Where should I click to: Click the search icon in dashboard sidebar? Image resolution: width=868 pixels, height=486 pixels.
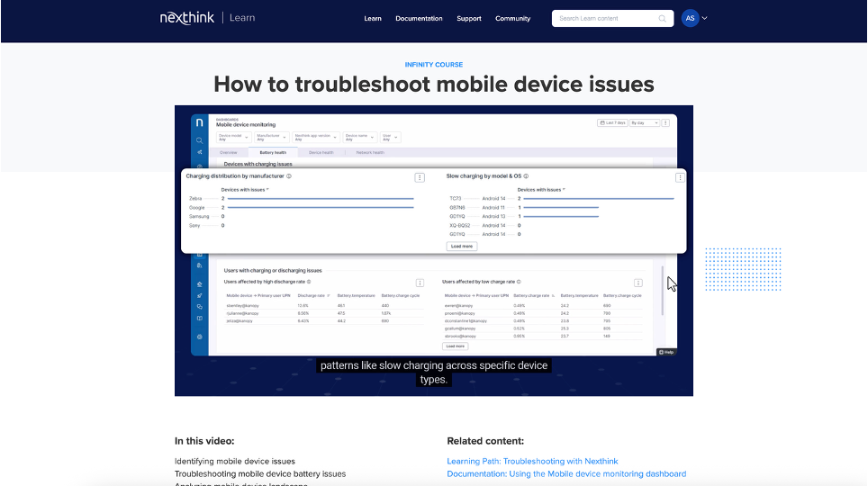point(199,140)
